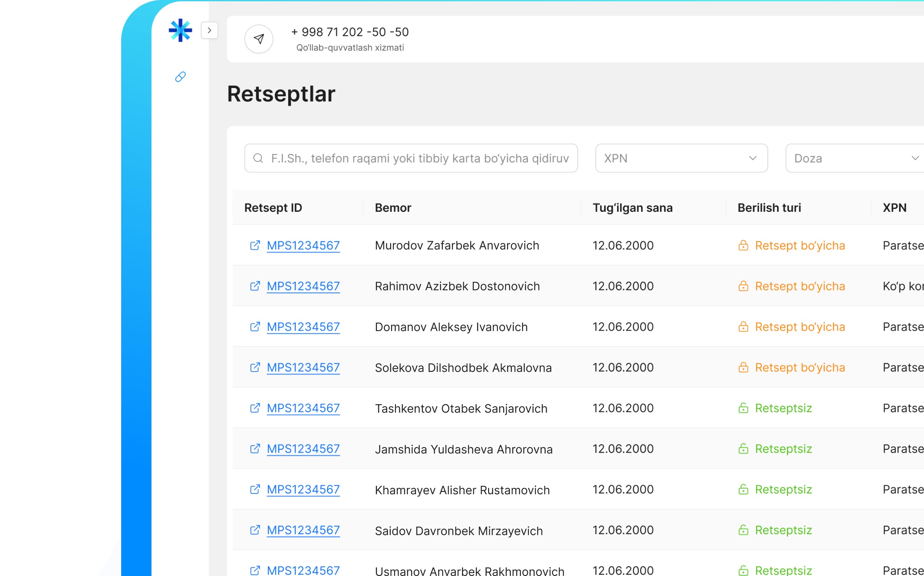Click the Tug'ilgan sana column header
The image size is (924, 576).
[632, 208]
